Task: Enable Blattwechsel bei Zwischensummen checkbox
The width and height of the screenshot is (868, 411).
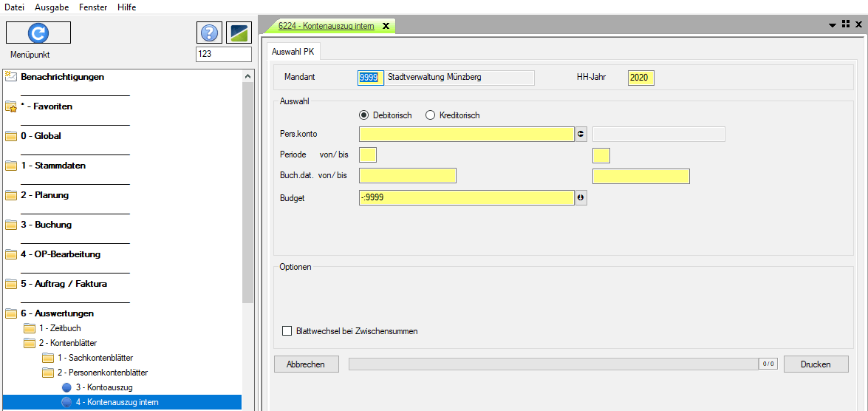Action: coord(287,331)
